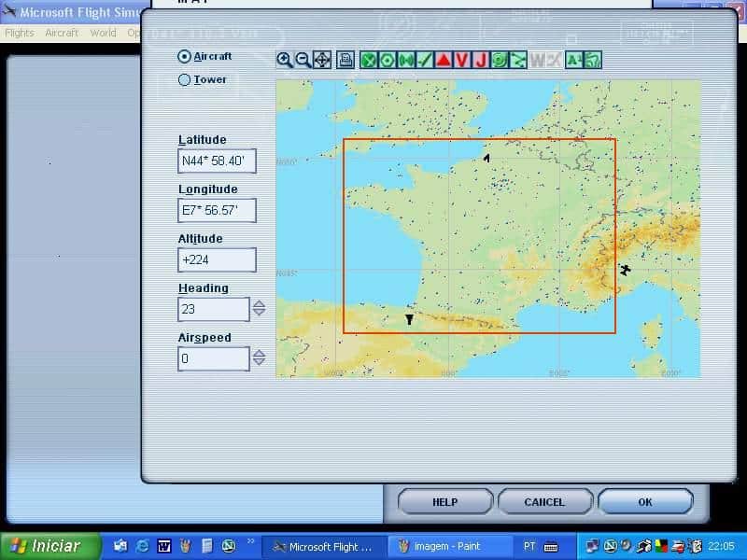This screenshot has width=747, height=560.
Task: Click the zoom out magnifier icon
Action: 303,60
